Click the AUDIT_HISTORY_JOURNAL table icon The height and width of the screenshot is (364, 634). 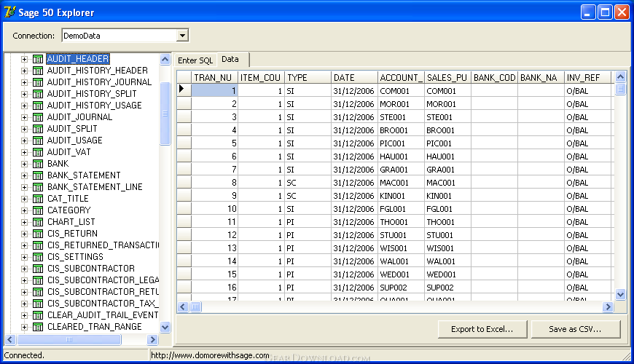click(38, 82)
